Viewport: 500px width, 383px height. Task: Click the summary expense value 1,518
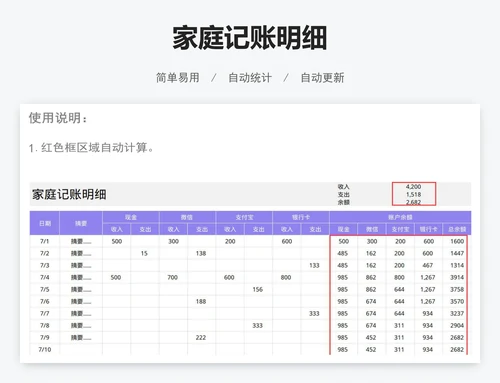click(413, 194)
